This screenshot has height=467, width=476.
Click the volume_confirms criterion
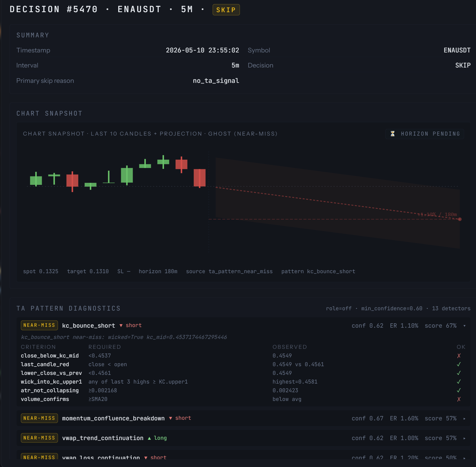45,399
